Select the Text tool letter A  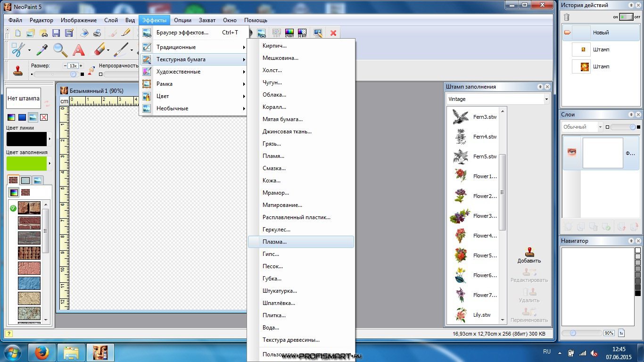click(79, 49)
